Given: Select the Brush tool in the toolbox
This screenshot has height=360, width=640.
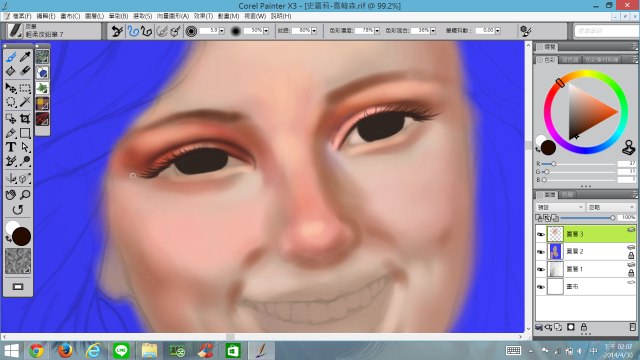Looking at the screenshot, I should 11,57.
